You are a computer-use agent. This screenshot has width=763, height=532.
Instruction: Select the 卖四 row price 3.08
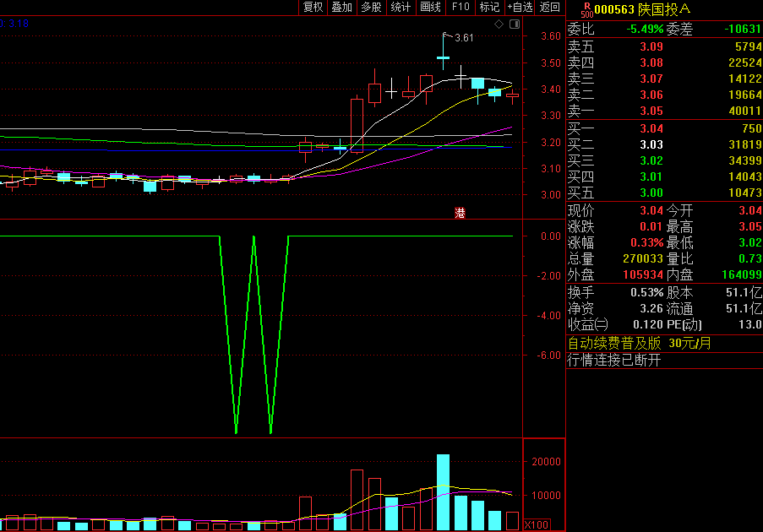(651, 62)
